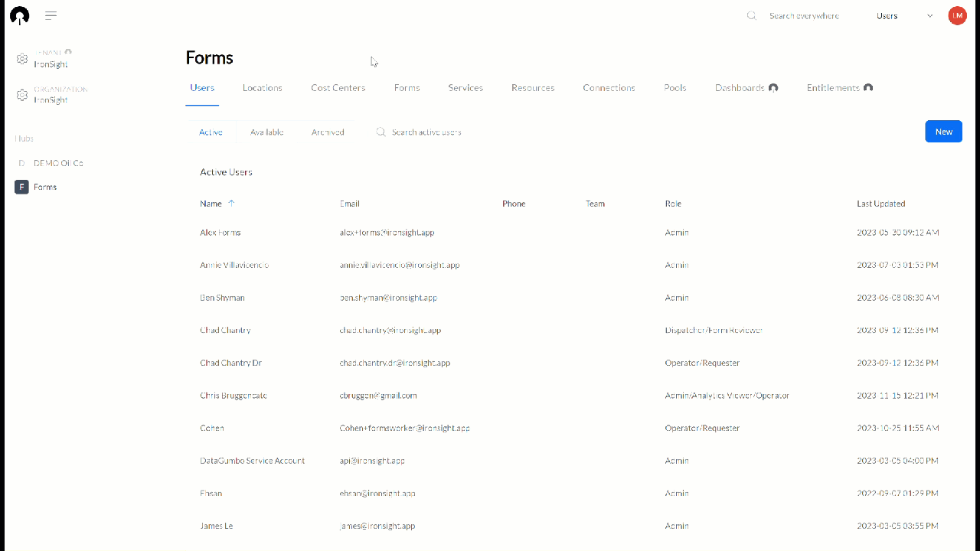Viewport: 980px width, 551px height.
Task: Switch to the Archived users filter
Action: (327, 132)
